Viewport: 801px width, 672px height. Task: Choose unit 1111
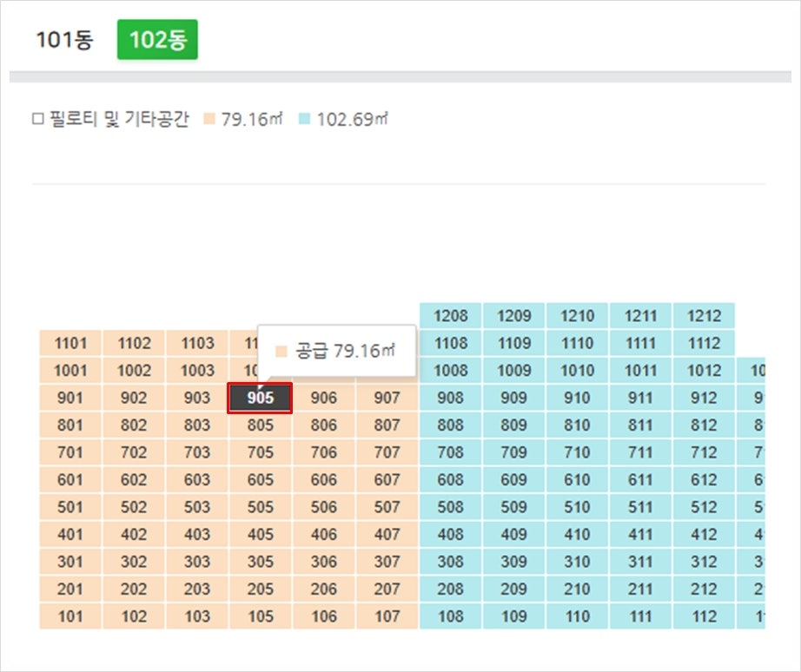click(640, 343)
